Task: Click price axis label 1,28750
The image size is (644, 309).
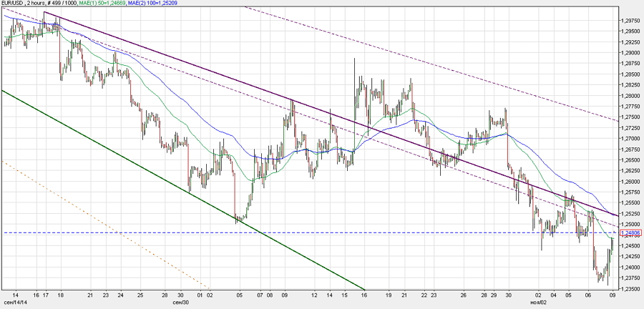Action: click(632, 64)
